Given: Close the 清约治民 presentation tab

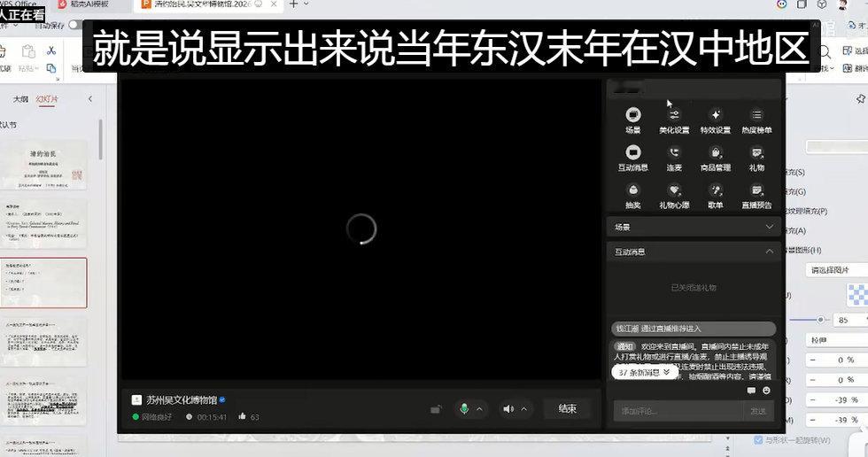Looking at the screenshot, I should pyautogui.click(x=274, y=4).
